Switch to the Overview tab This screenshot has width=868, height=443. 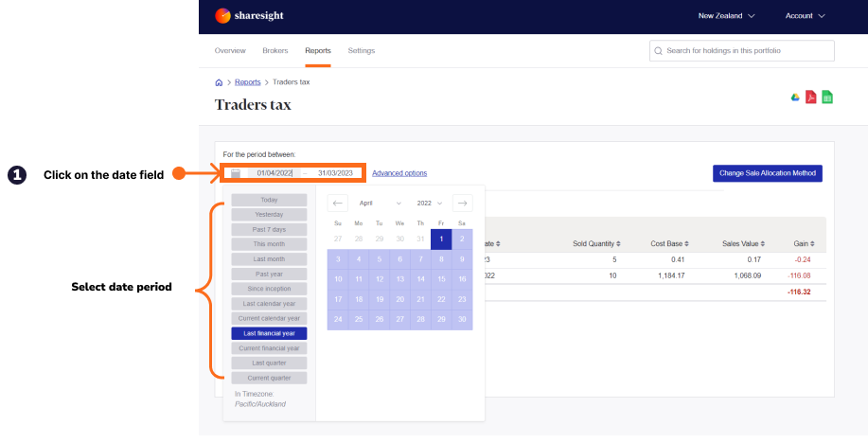(230, 51)
